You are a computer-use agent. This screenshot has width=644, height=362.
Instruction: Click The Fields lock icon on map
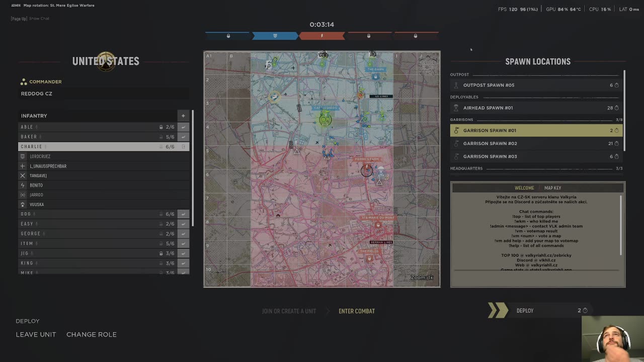370,258
